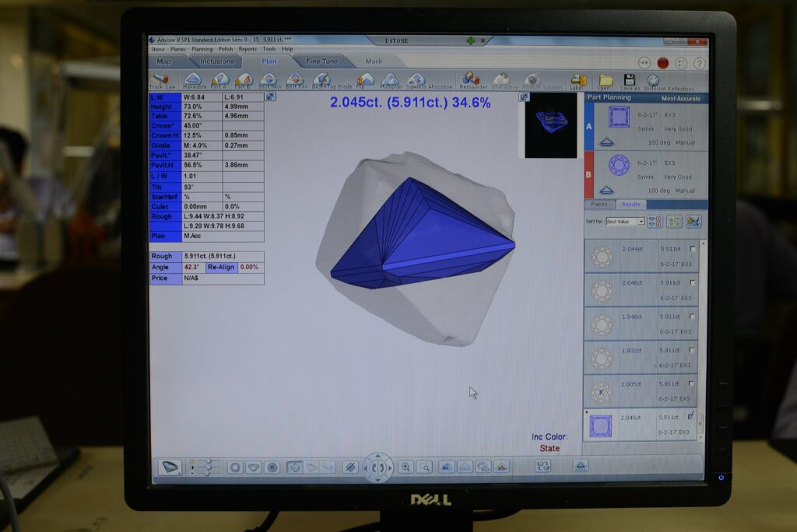
Task: Expand the stone info panel corner arrow
Action: pyautogui.click(x=270, y=96)
